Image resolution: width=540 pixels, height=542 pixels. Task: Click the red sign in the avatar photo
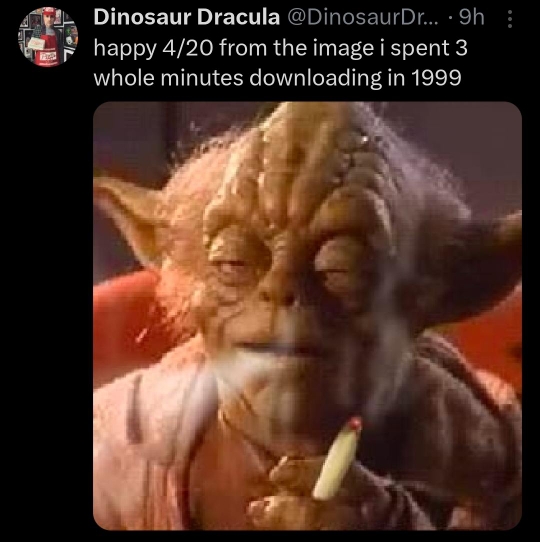coord(47,58)
